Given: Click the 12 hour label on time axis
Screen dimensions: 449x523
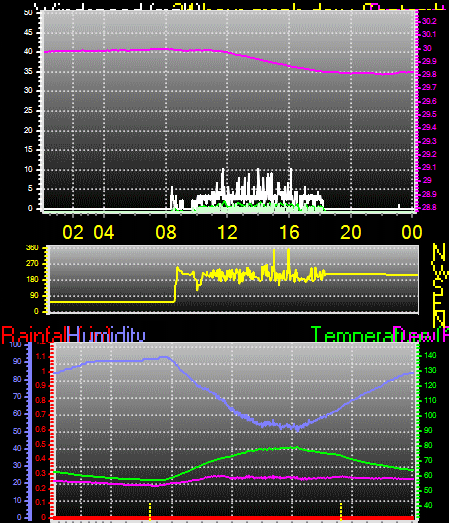Looking at the screenshot, I should (x=228, y=232).
